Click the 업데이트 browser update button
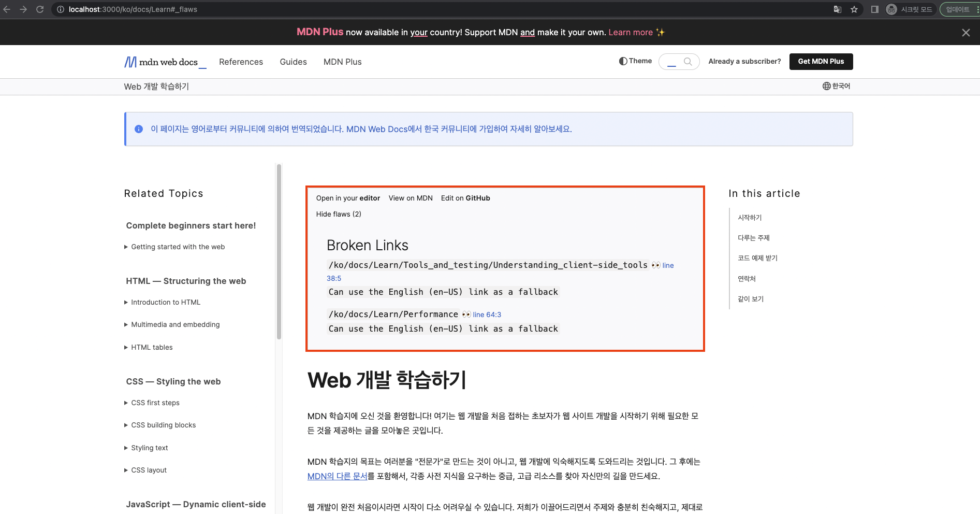This screenshot has width=980, height=514. click(958, 9)
